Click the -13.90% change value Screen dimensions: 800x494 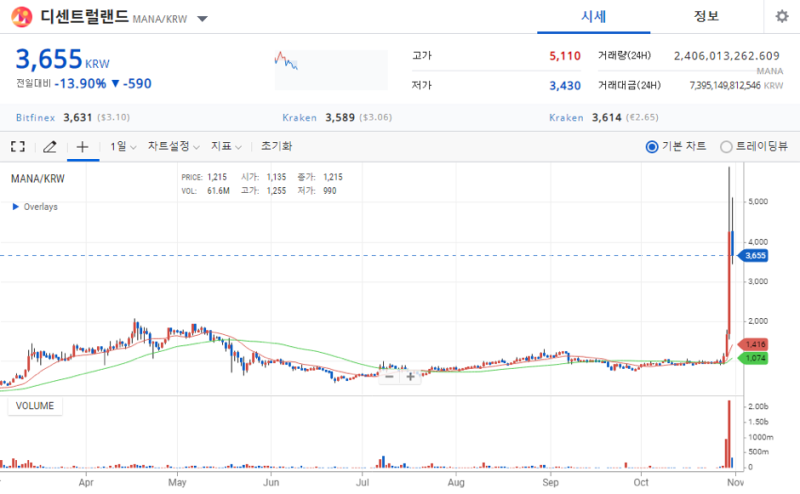[81, 84]
